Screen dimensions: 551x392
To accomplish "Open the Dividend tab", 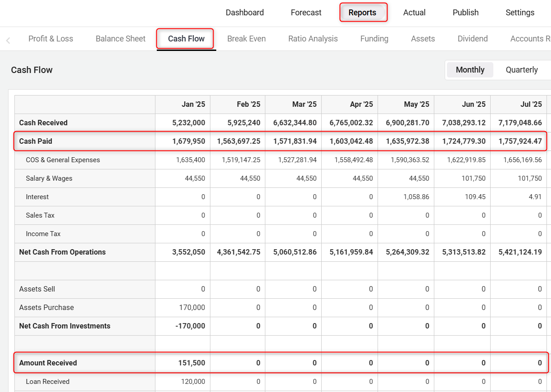I will pos(472,39).
